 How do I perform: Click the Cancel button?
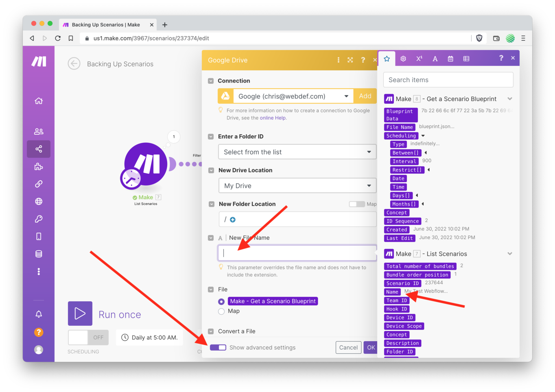click(348, 348)
